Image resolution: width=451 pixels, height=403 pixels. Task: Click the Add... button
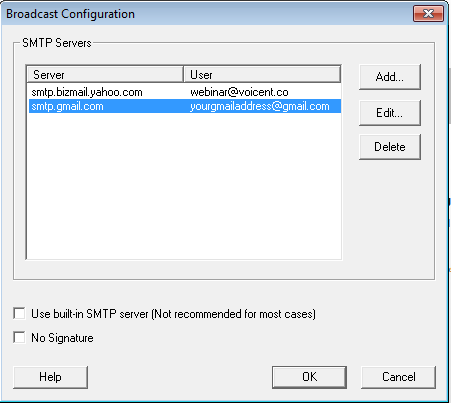[390, 77]
